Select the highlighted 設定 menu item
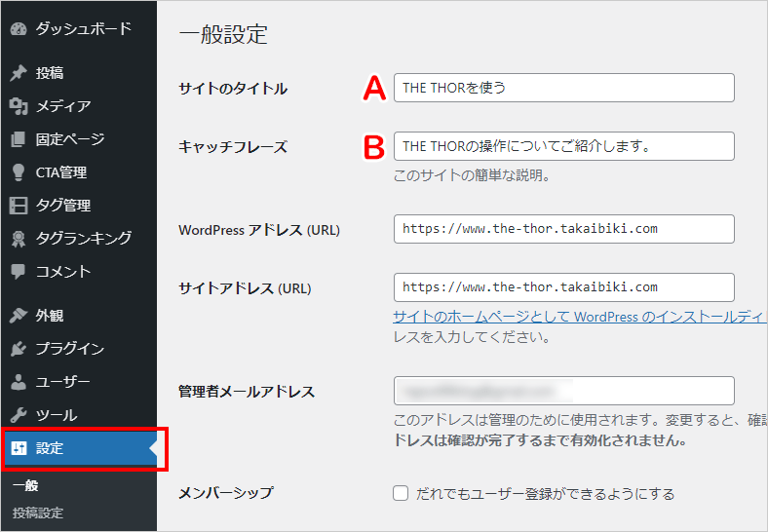The width and height of the screenshot is (768, 532). 78,448
